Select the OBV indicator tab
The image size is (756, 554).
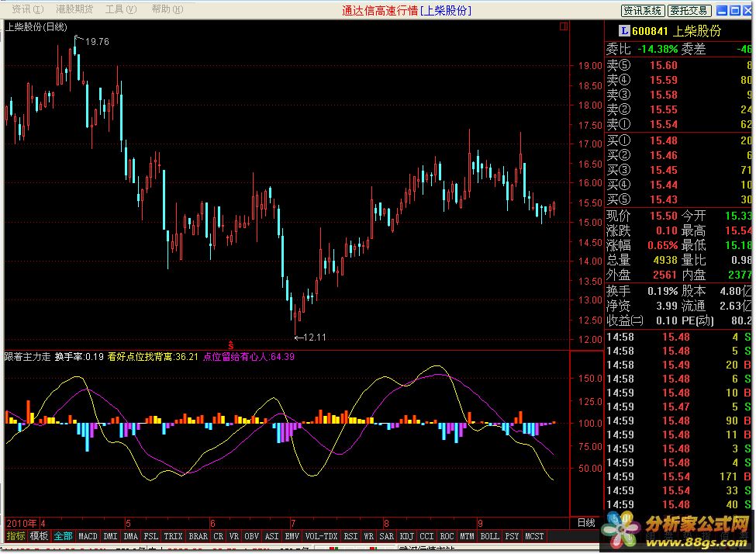click(x=252, y=535)
